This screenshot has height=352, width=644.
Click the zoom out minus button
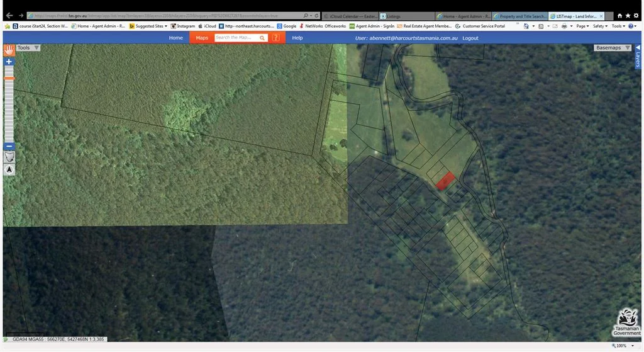tap(9, 146)
